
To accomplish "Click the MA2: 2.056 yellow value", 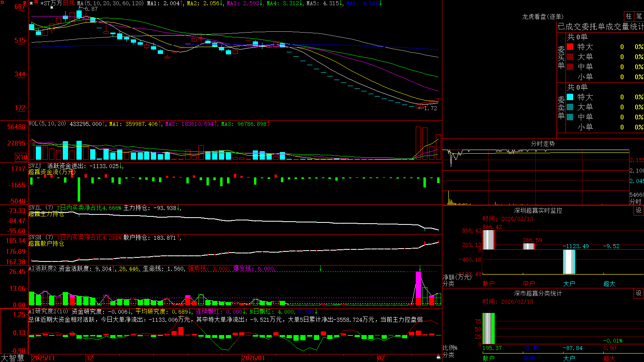I will click(203, 3).
